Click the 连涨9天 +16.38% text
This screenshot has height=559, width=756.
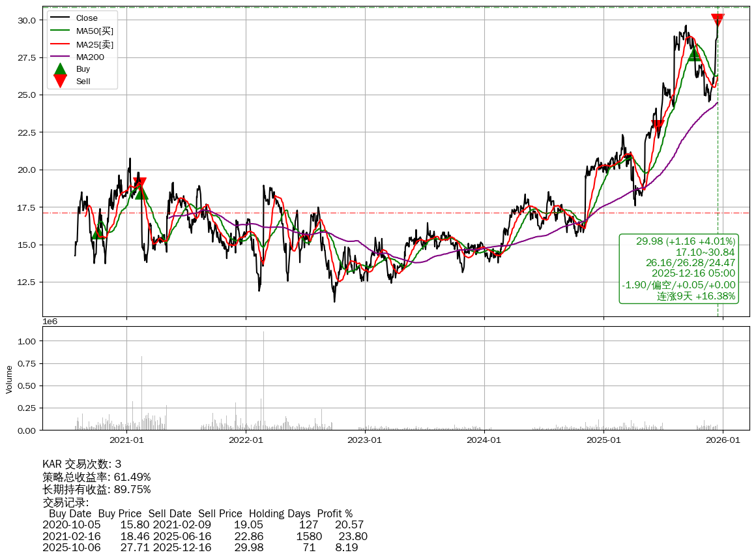[696, 296]
